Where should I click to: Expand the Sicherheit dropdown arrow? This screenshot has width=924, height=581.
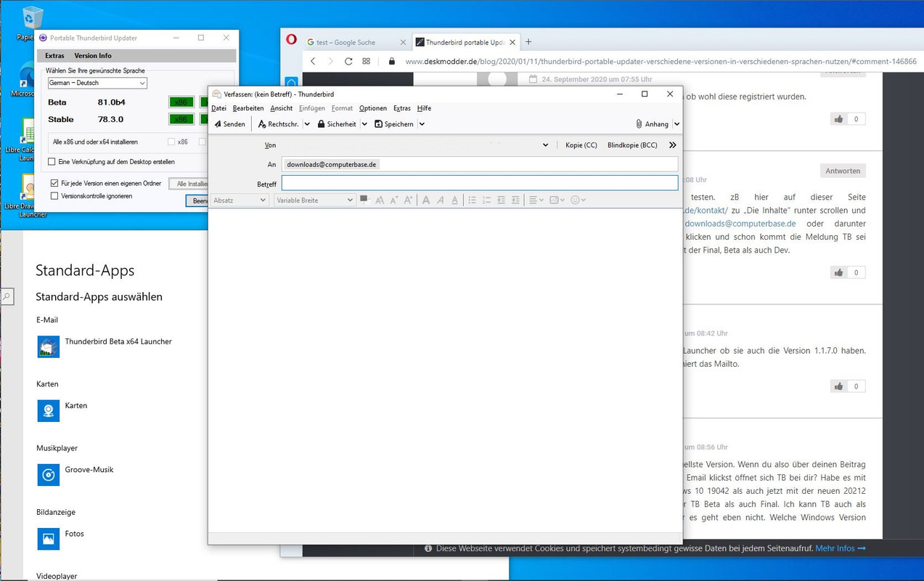coord(364,124)
